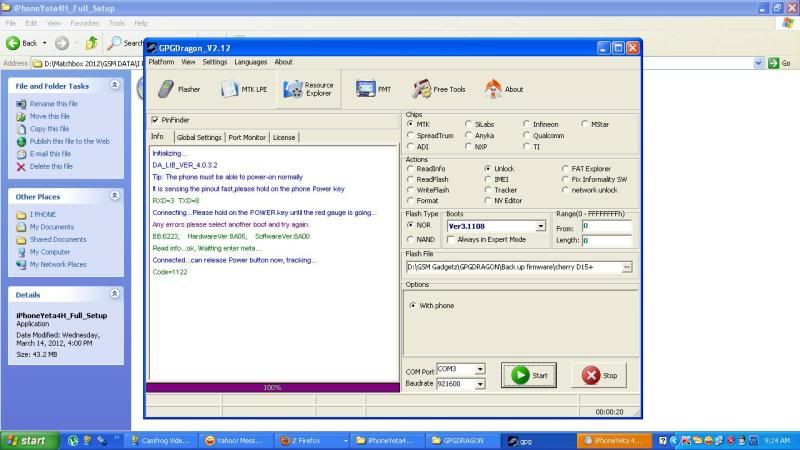Select the Infineon chip option
The height and width of the screenshot is (450, 800).
527,124
